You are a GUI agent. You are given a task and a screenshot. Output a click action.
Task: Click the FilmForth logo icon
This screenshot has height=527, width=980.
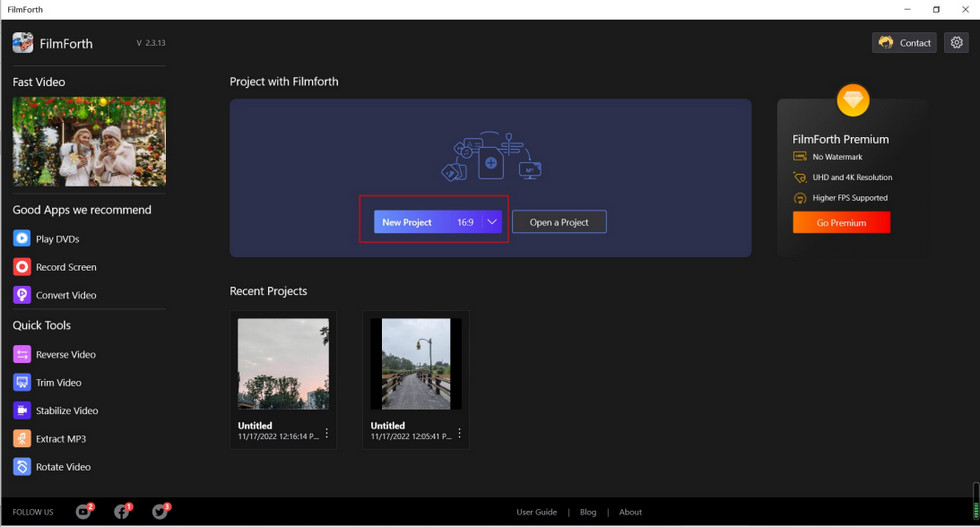22,43
